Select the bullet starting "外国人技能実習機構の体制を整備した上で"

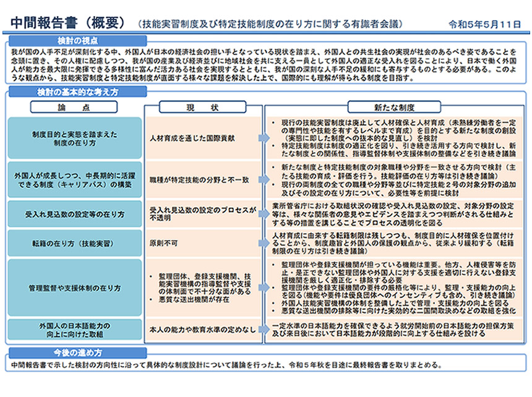click(x=391, y=303)
